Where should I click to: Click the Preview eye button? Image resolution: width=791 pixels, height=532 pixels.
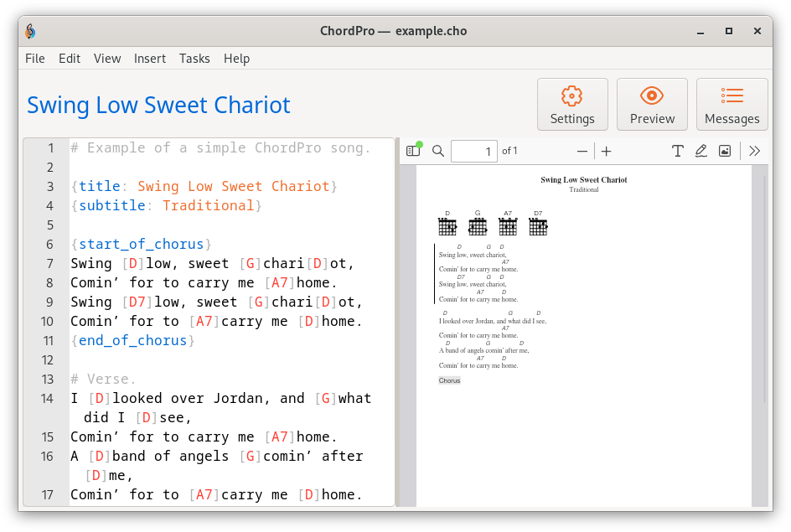652,105
